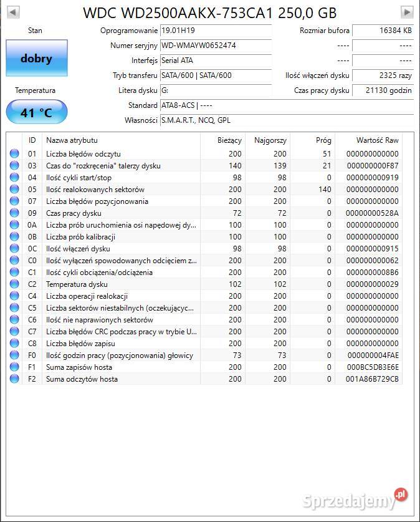Select row 'Suma zapisów hosta'
Image resolution: width=420 pixels, height=522 pixels.
(x=204, y=367)
